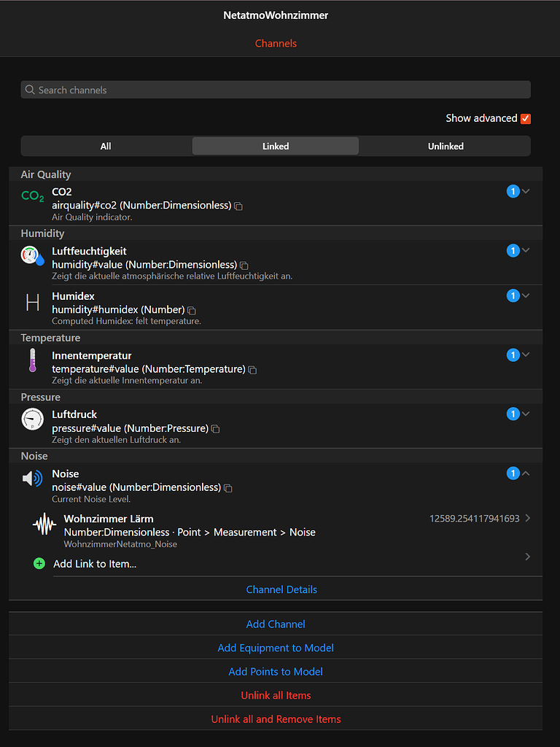Click the green plus Add Link icon
Screen dimensions: 560x747
point(39,563)
